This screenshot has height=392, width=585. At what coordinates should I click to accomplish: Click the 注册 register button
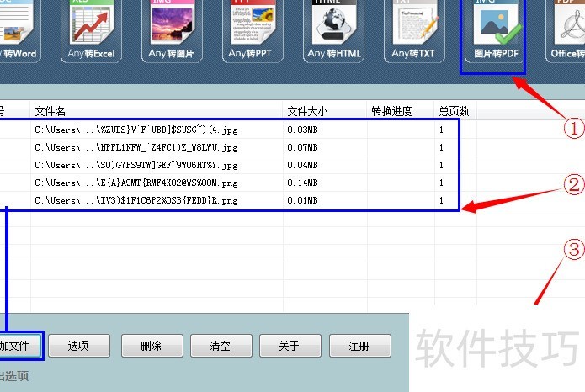[x=359, y=346]
